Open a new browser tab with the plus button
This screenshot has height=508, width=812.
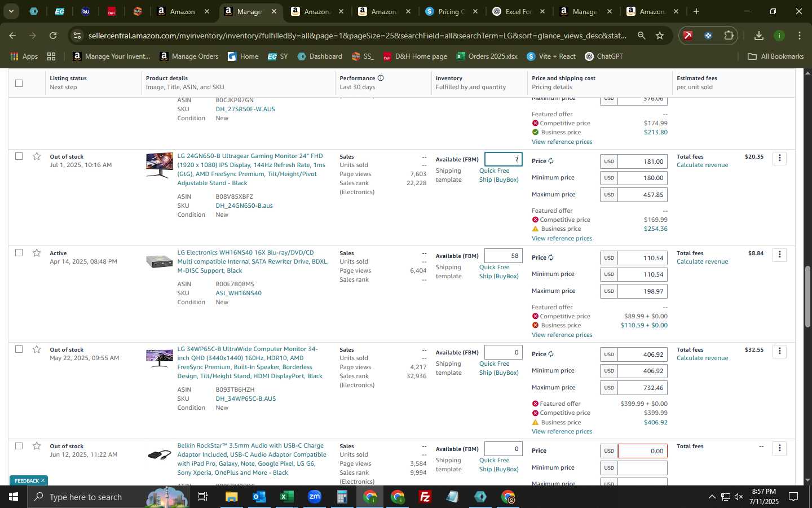[696, 11]
